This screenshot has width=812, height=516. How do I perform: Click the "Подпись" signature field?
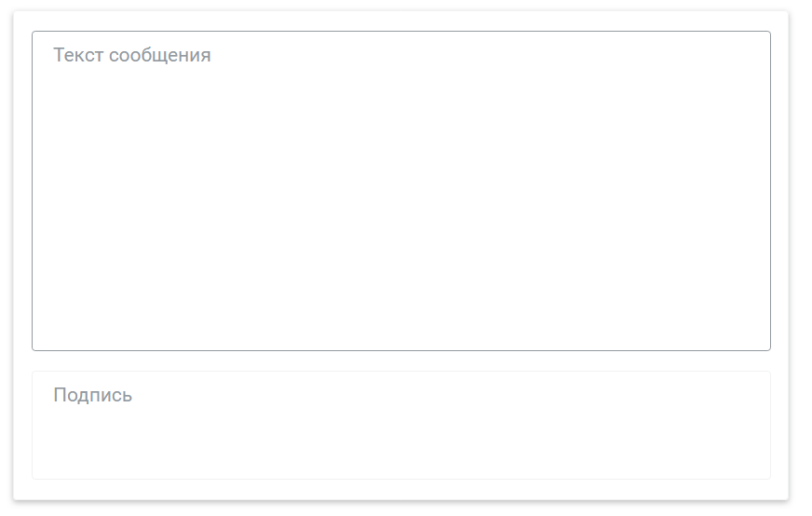[400, 425]
